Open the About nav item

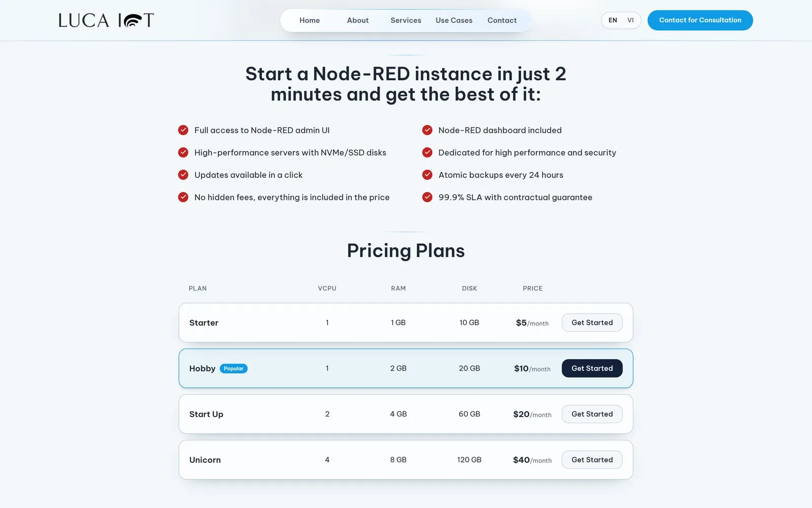(358, 20)
